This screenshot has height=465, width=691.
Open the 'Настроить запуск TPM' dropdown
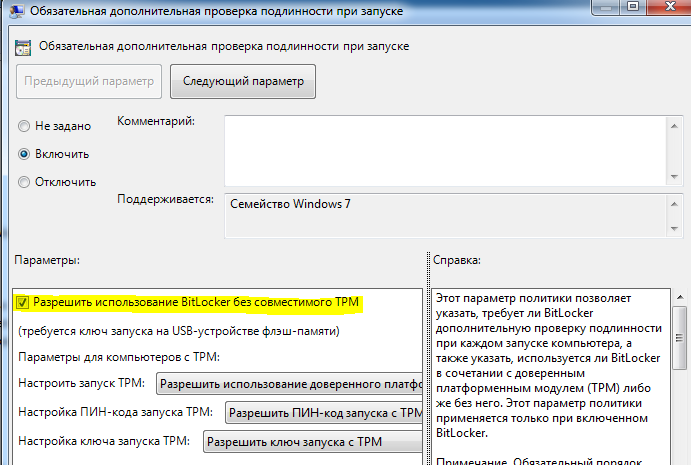pyautogui.click(x=290, y=384)
